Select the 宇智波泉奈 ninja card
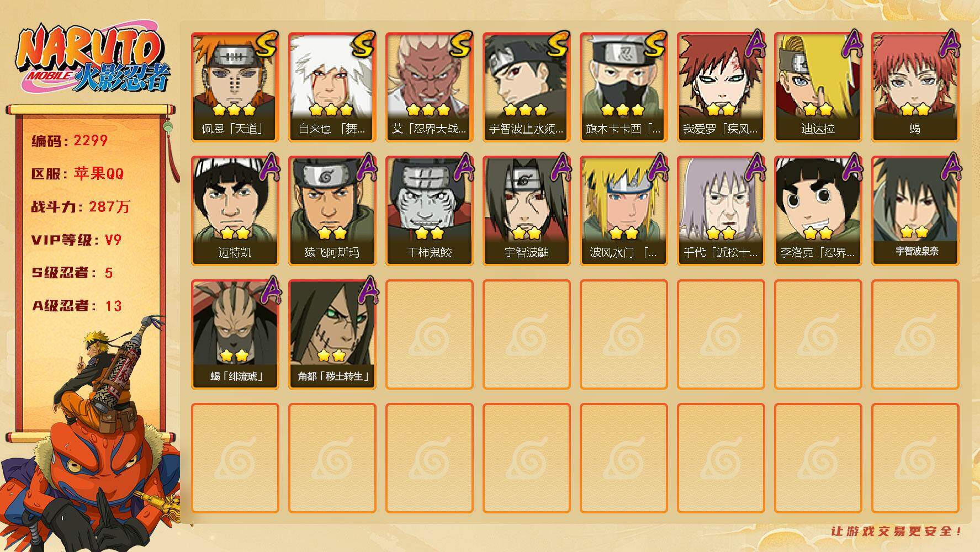980x552 pixels. (915, 211)
